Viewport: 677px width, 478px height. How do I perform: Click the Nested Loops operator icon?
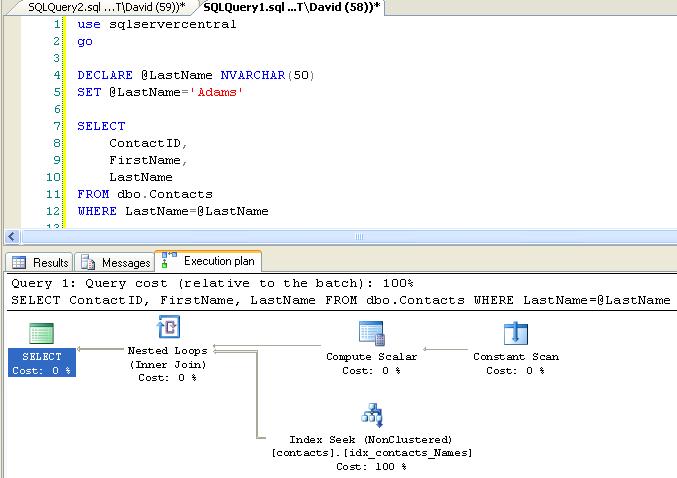pos(168,327)
